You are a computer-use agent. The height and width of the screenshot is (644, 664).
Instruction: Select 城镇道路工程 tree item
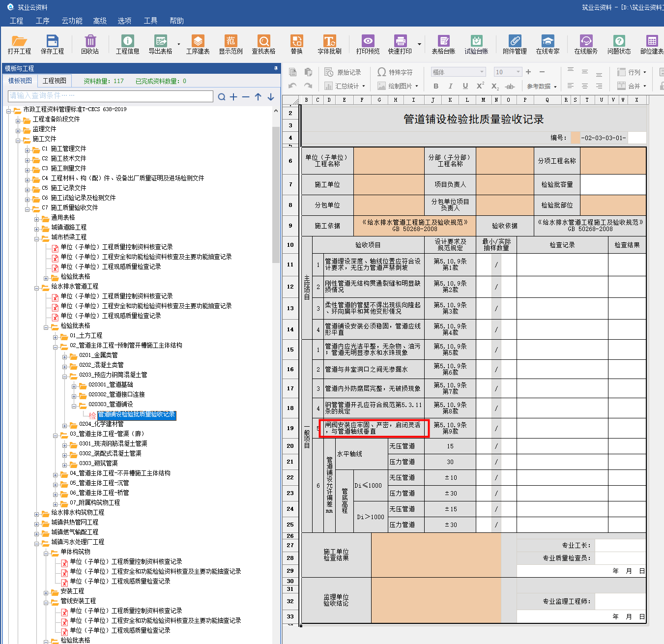[69, 227]
